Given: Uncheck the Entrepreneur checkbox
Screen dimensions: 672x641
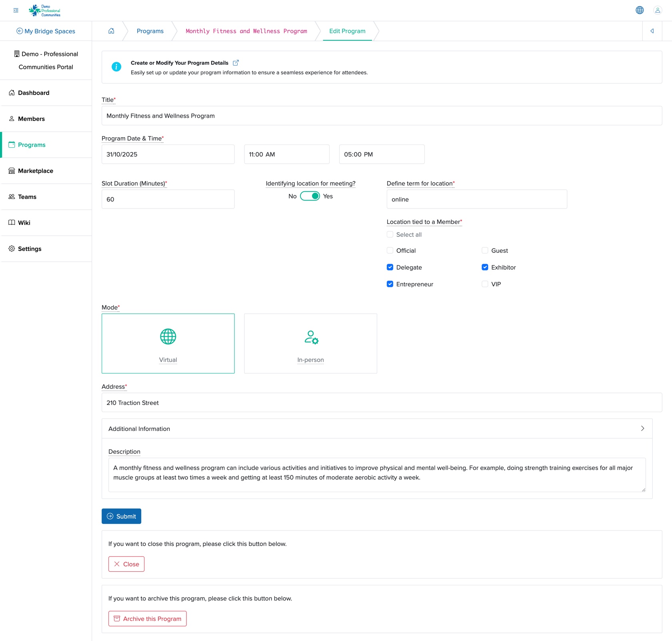Looking at the screenshot, I should pyautogui.click(x=390, y=284).
